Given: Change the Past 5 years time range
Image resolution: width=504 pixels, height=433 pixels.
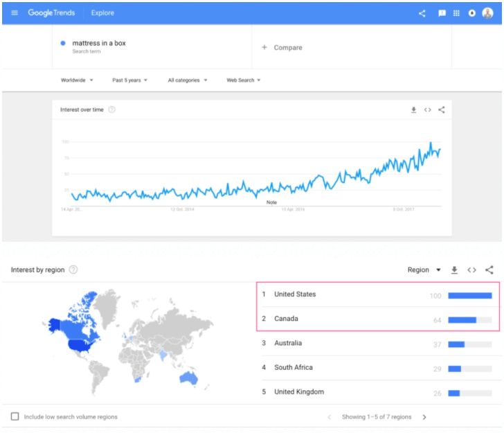Looking at the screenshot, I should (129, 80).
